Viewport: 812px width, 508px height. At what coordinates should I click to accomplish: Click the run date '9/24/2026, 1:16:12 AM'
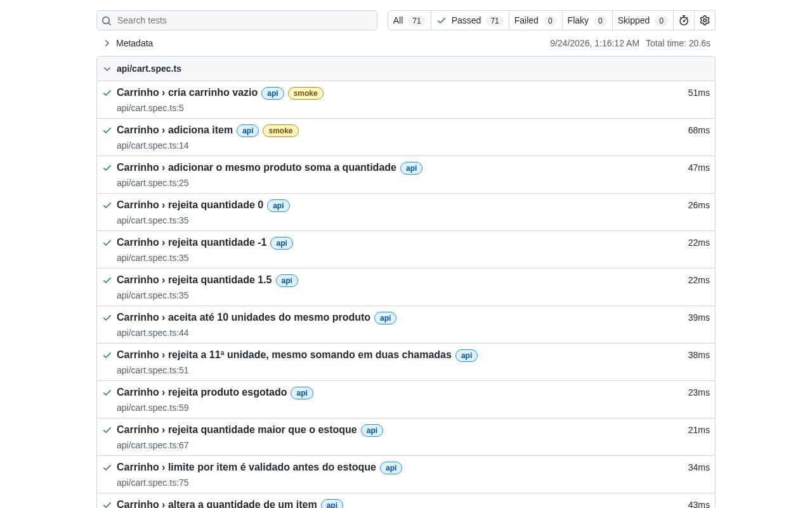(x=594, y=43)
